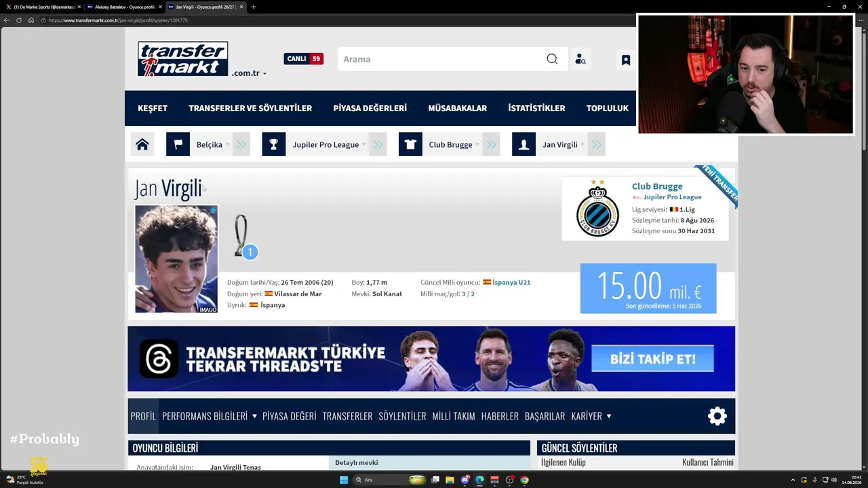Click the volume icon in system tray
The image size is (868, 488).
pos(833,480)
